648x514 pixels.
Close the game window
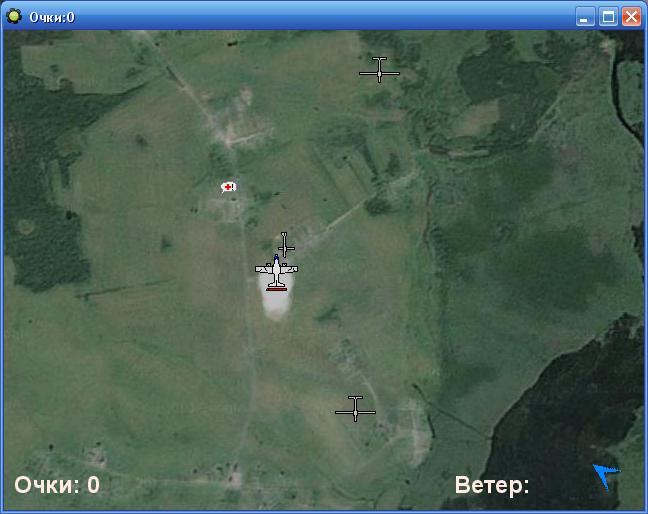[x=631, y=17]
